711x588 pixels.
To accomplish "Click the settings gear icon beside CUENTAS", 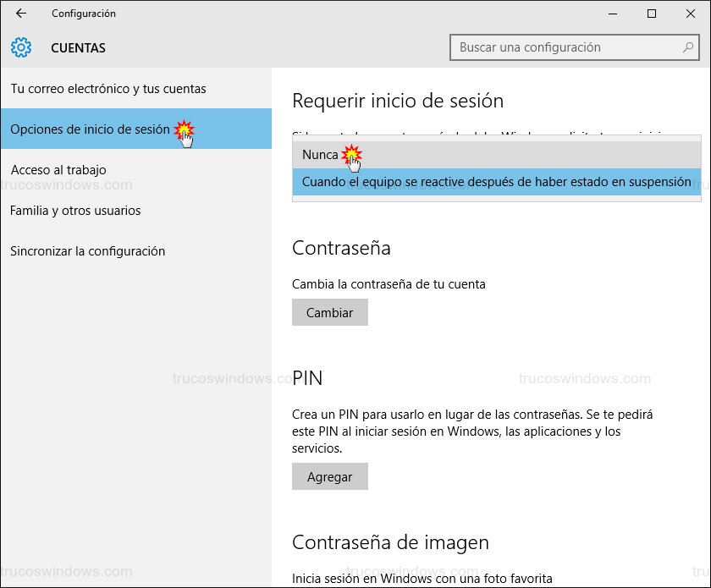I will point(21,47).
